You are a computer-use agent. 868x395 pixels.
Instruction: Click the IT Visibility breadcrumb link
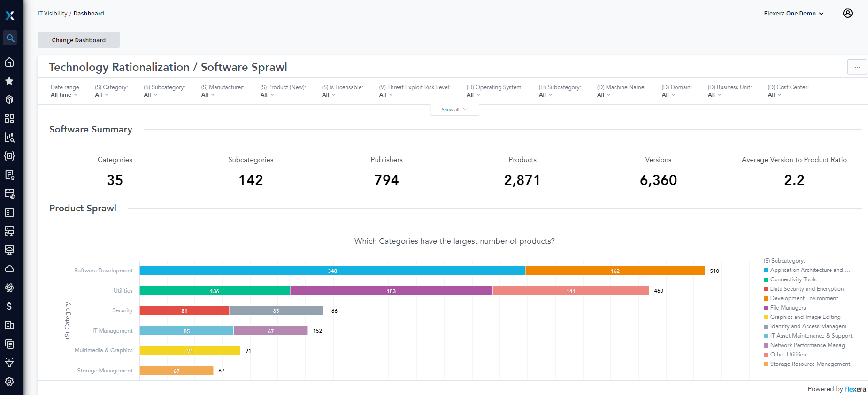coord(53,13)
